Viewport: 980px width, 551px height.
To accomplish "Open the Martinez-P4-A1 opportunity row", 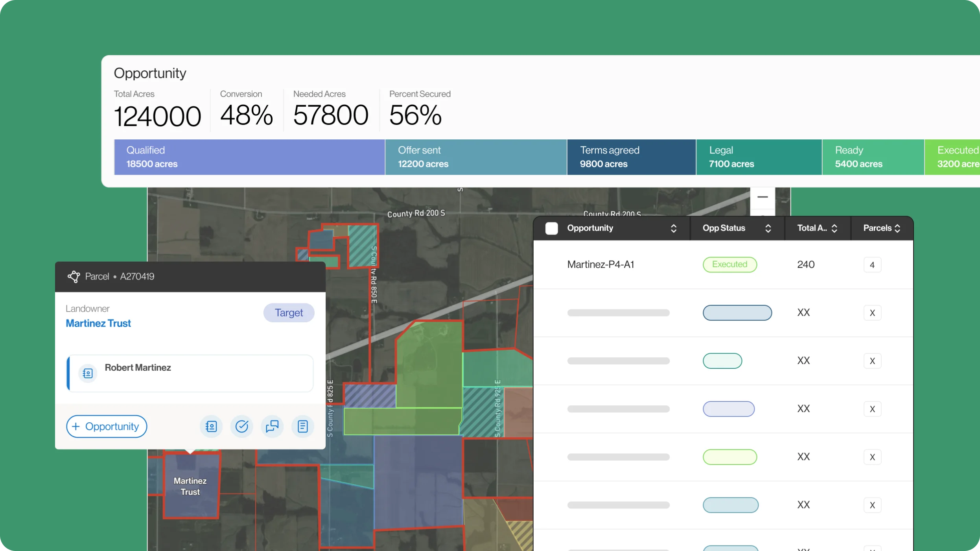I will [x=723, y=264].
